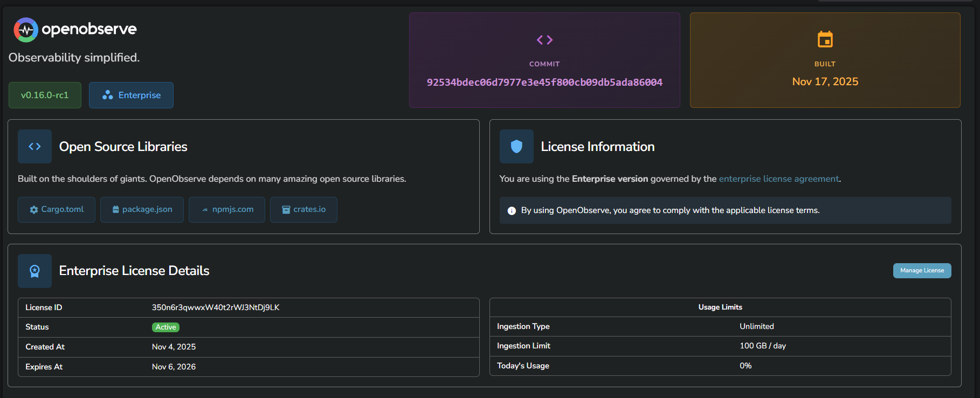Click the green Active status badge

[165, 327]
